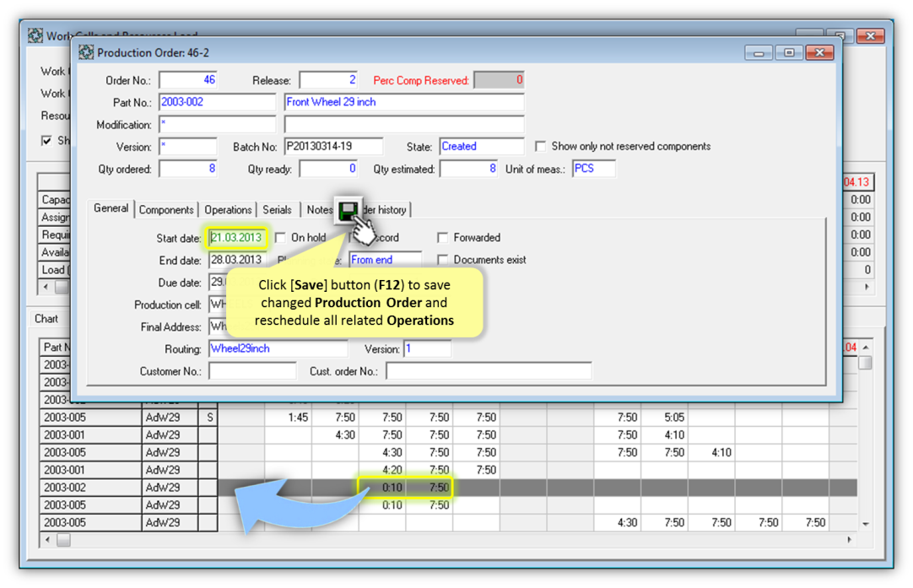Click scroll right arrow of chart grid
The width and height of the screenshot is (913, 588).
point(850,540)
